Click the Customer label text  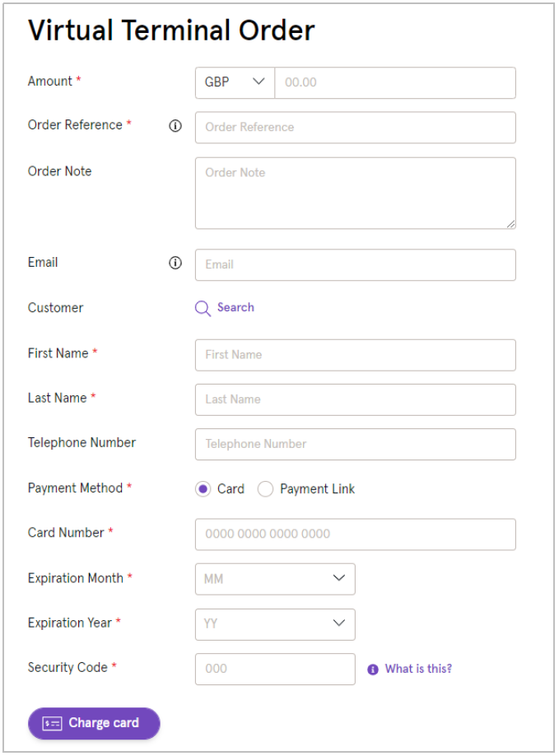55,308
